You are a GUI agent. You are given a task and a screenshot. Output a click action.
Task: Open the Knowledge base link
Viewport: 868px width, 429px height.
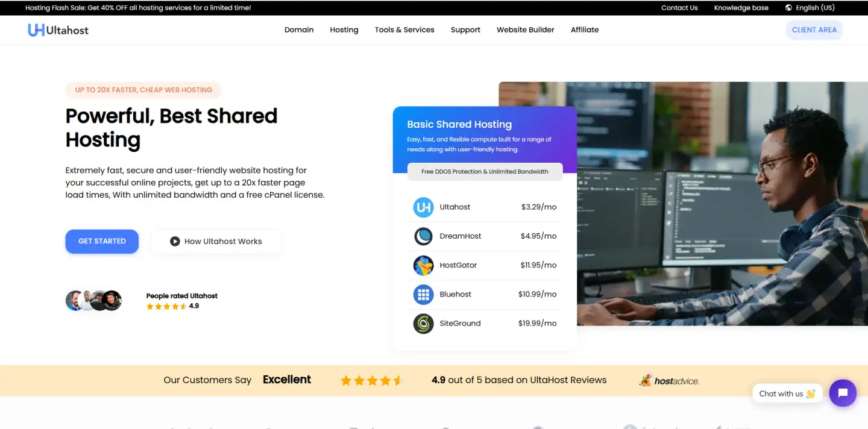pos(741,8)
